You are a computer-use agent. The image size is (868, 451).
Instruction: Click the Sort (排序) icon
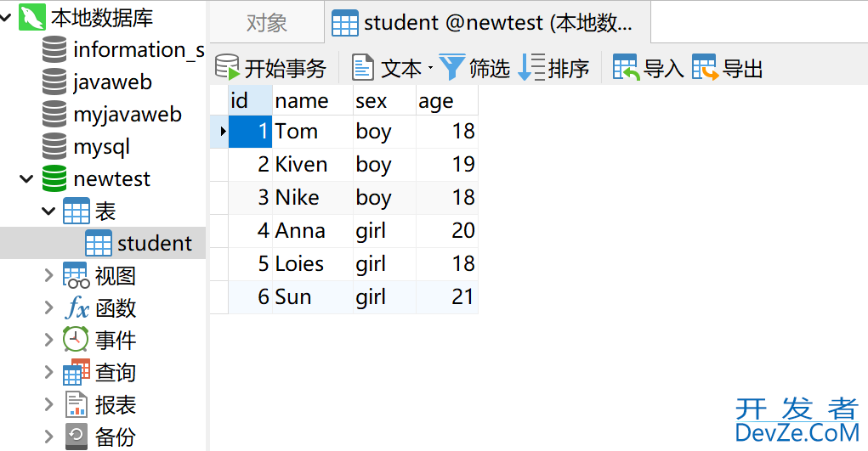(531, 68)
